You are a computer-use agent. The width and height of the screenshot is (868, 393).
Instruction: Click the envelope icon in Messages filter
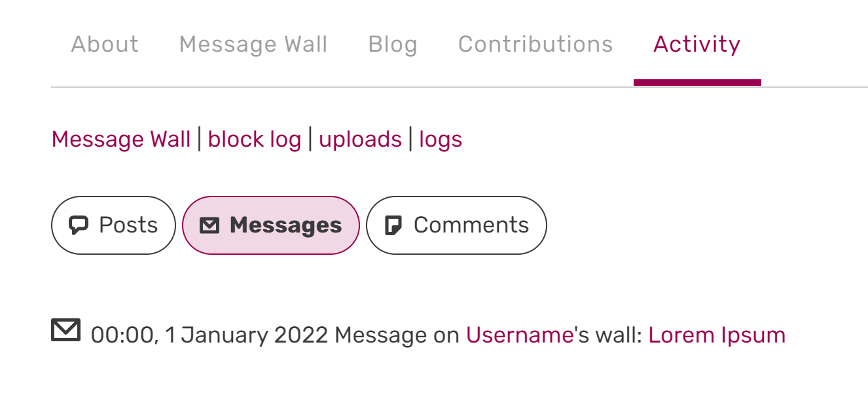[209, 226]
